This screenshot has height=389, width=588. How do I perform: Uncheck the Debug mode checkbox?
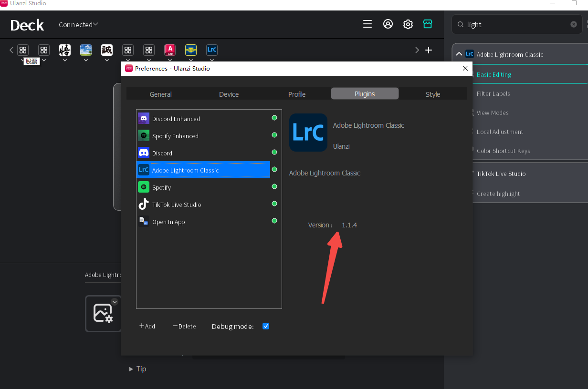[x=266, y=326]
